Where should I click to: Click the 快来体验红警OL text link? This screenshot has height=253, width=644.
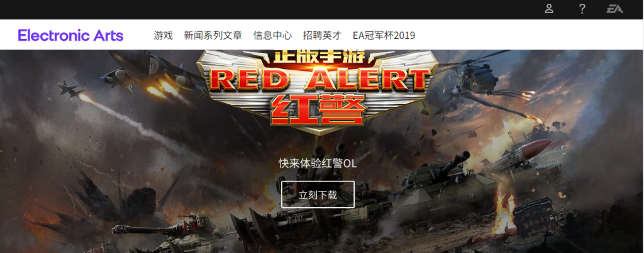(318, 164)
